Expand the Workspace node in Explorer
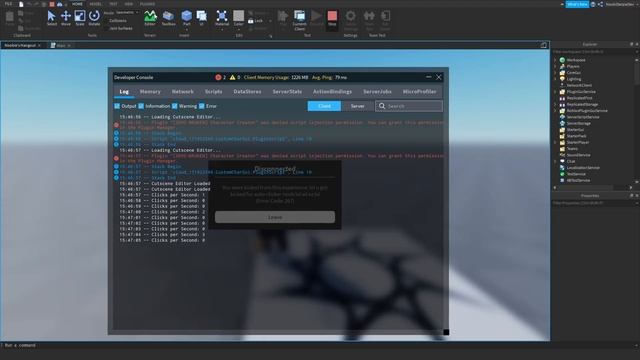The image size is (640, 360). (555, 60)
